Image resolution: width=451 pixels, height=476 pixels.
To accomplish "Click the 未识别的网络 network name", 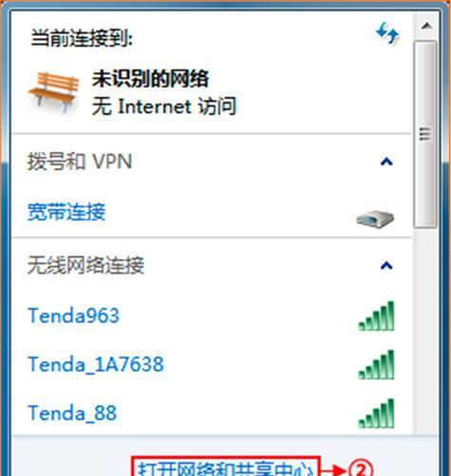I will [150, 79].
